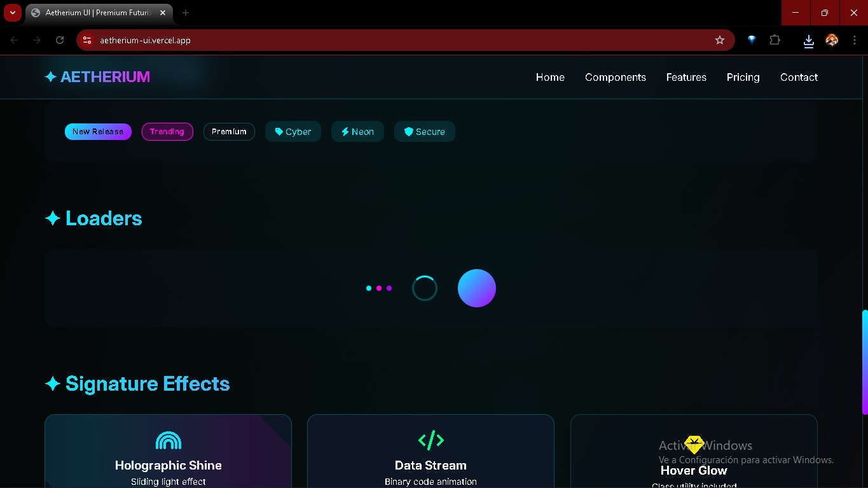Click the browser back arrow

pos(14,40)
